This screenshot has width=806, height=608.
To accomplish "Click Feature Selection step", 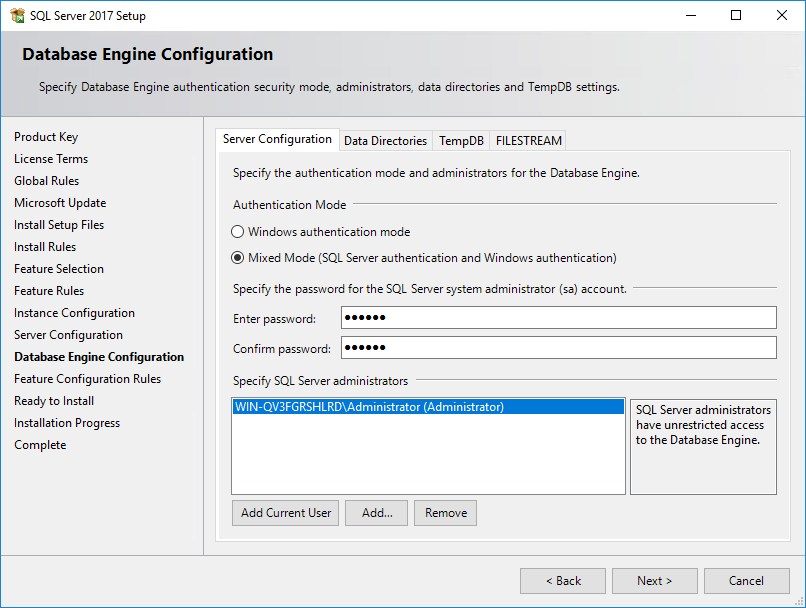I will [x=59, y=269].
